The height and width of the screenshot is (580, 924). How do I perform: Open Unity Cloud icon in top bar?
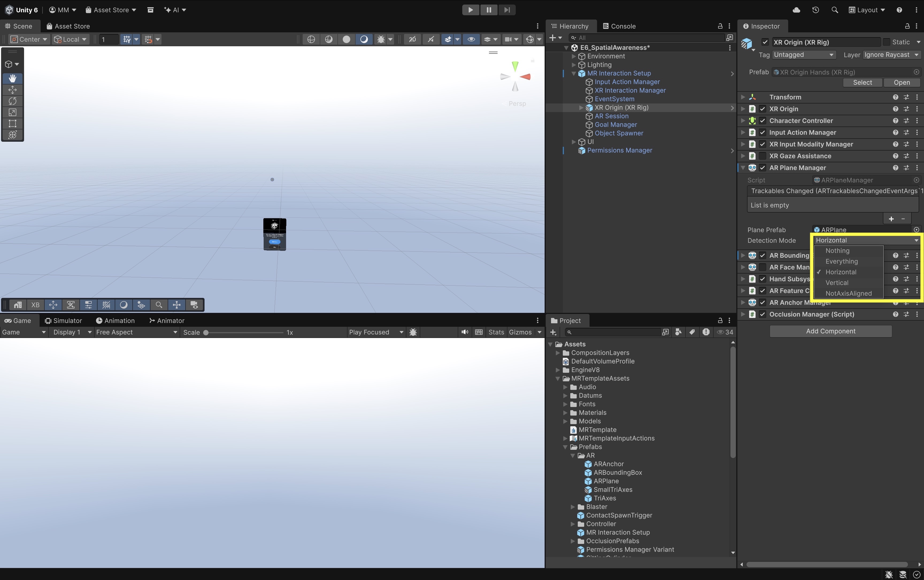click(796, 10)
